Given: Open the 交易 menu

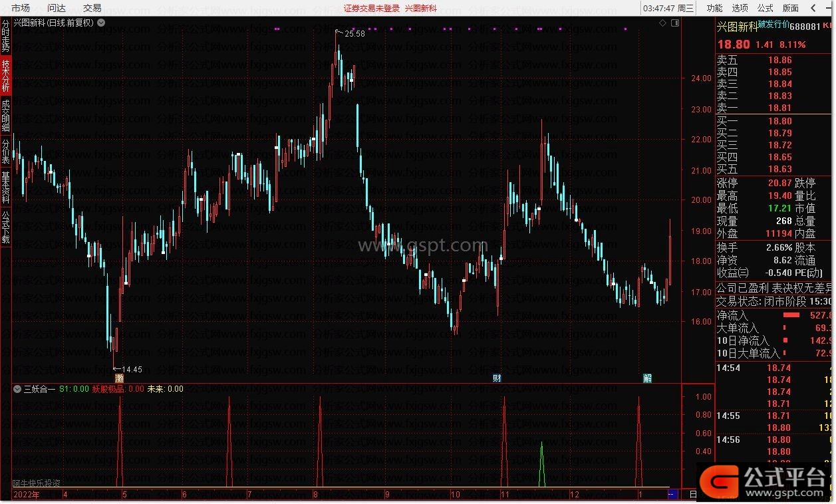Looking at the screenshot, I should pyautogui.click(x=92, y=8).
